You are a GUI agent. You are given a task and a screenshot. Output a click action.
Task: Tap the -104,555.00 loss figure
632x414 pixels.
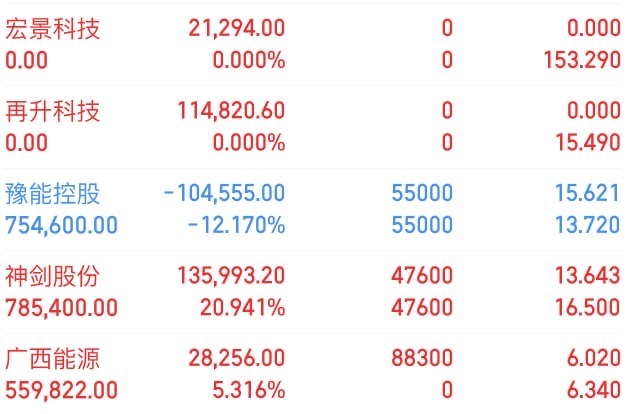pos(225,193)
